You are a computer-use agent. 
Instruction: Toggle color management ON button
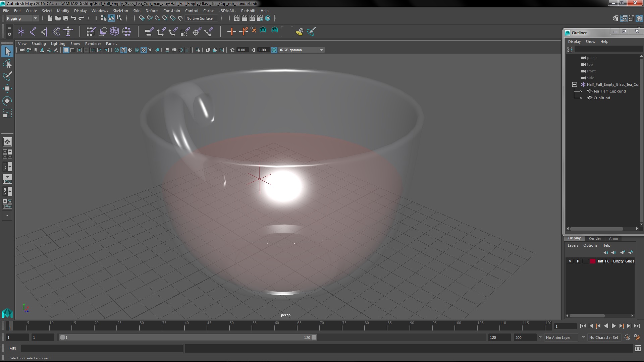tap(274, 50)
